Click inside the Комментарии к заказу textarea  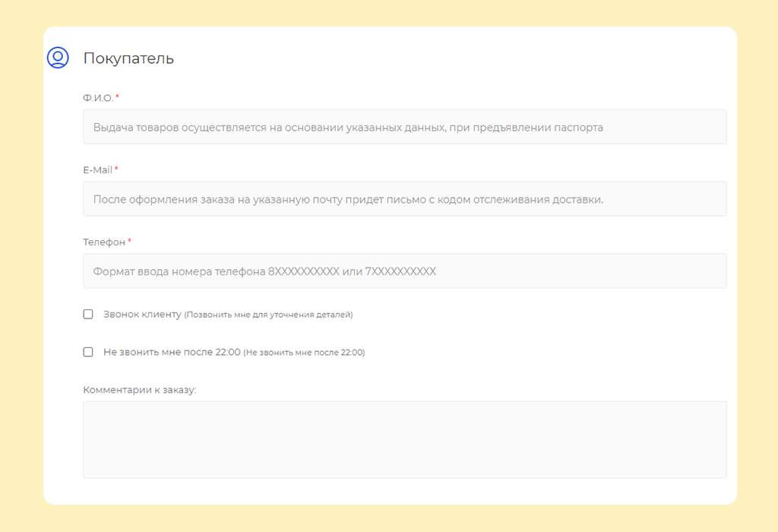404,439
